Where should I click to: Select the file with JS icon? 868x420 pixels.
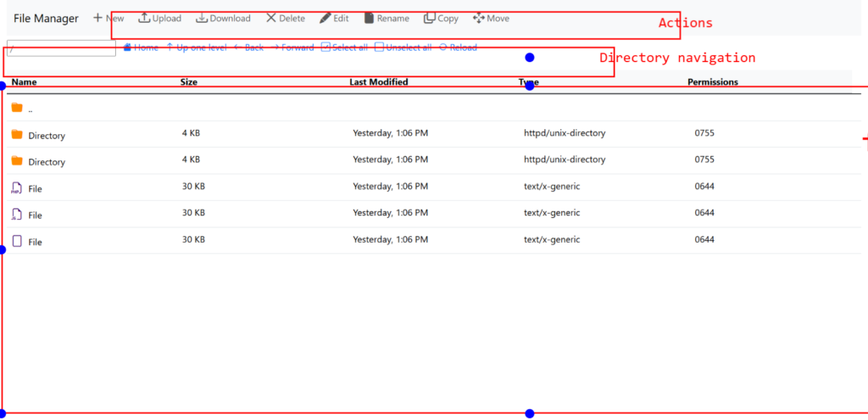point(434,214)
